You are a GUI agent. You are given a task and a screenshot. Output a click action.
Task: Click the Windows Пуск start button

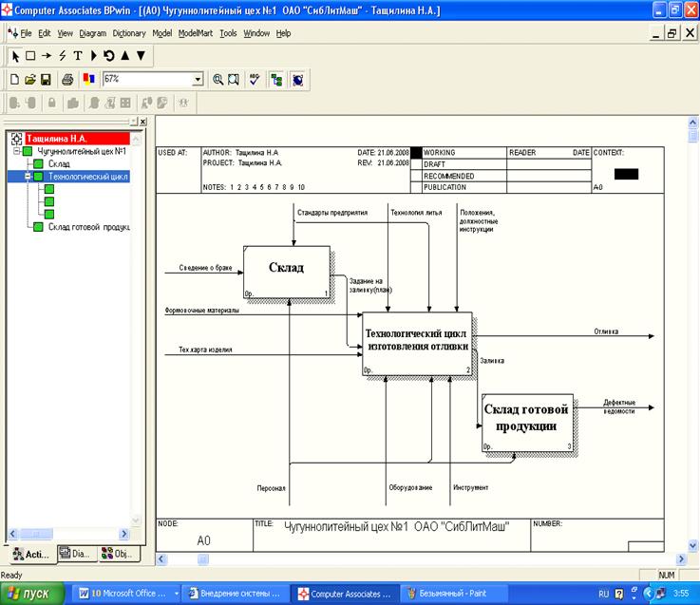point(33,594)
